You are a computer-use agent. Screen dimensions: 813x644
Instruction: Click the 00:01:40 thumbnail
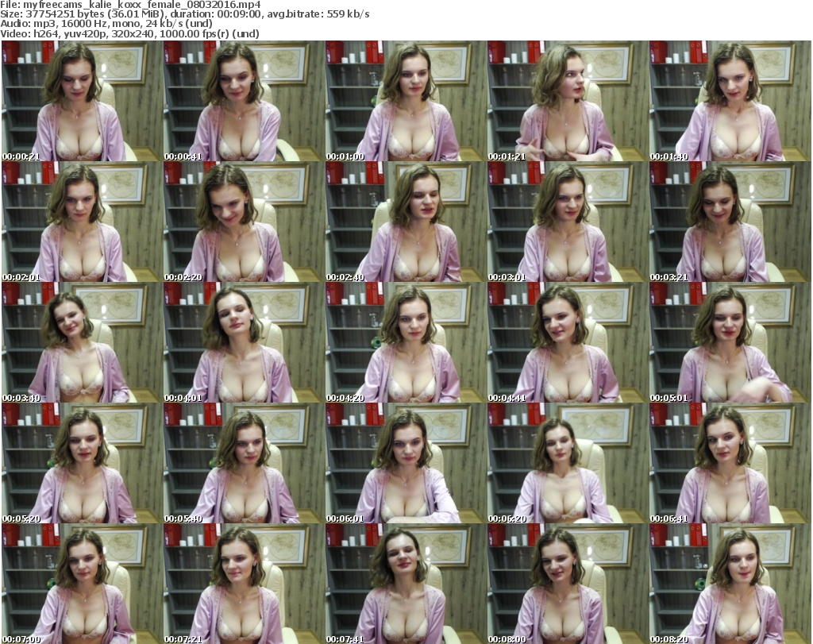point(730,102)
